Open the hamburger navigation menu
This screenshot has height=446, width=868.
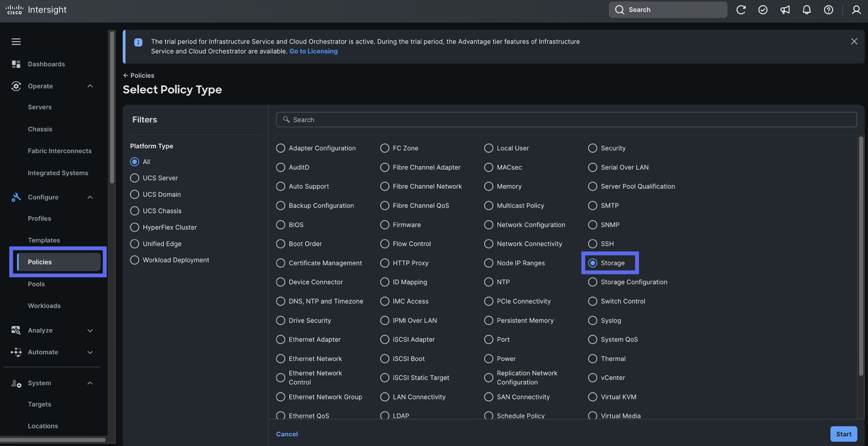click(16, 41)
